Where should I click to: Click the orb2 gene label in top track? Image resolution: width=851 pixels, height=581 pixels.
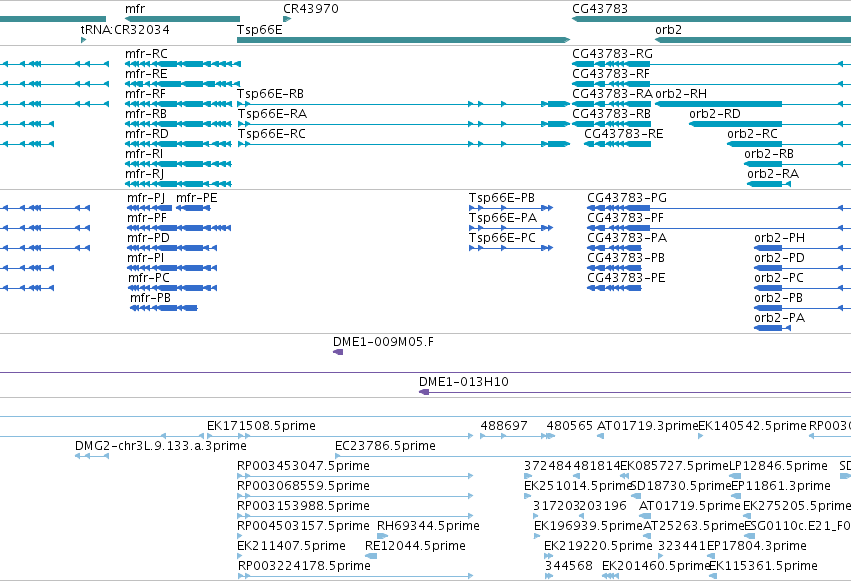(668, 29)
